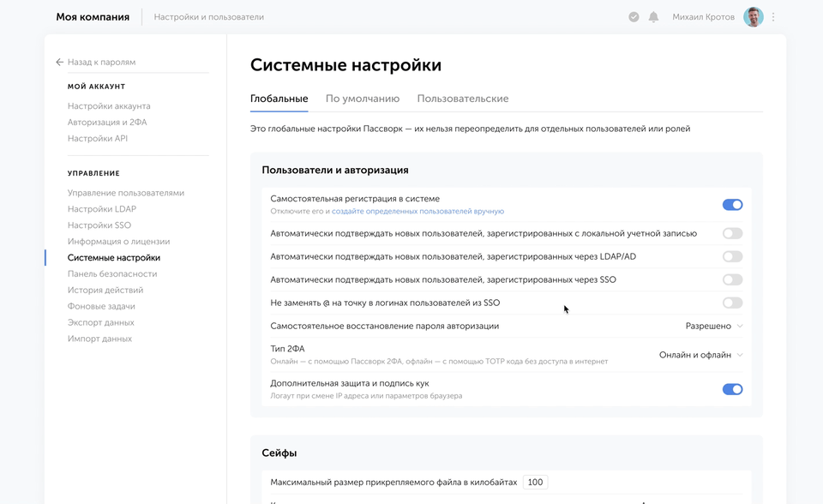The width and height of the screenshot is (823, 504).
Task: Enable auto-confirm for SSO users
Action: coord(732,279)
